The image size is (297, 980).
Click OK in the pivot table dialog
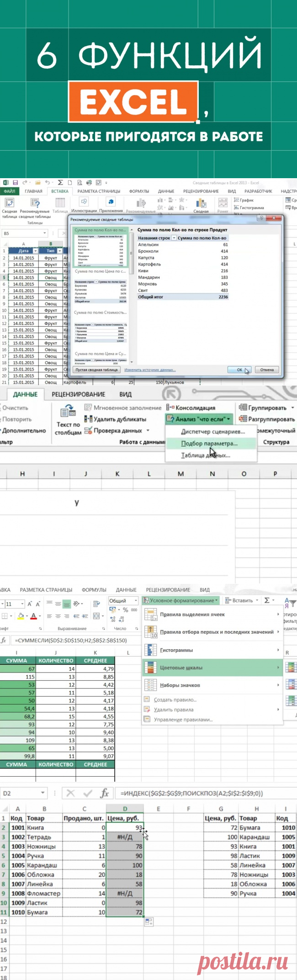[239, 370]
